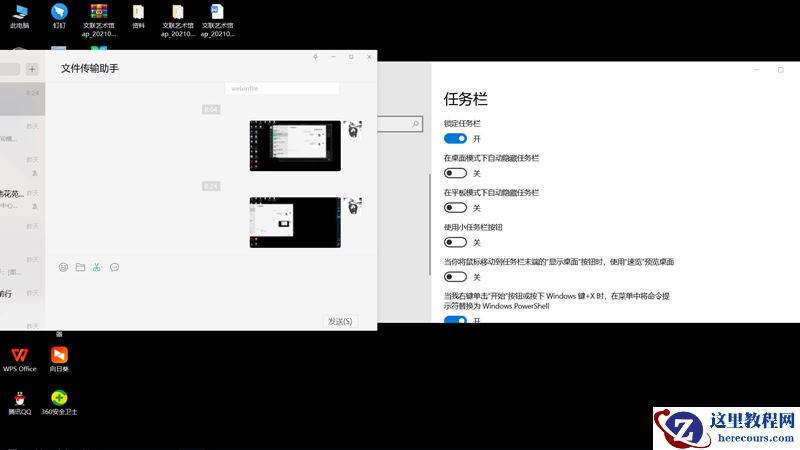Click the 发送(S) send button
The image size is (800, 450).
point(340,321)
